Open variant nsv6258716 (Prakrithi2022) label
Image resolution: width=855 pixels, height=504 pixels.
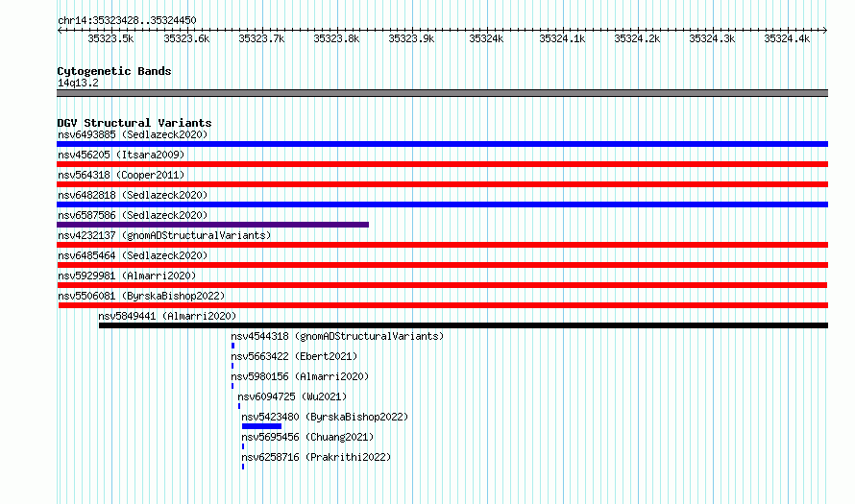coord(316,457)
